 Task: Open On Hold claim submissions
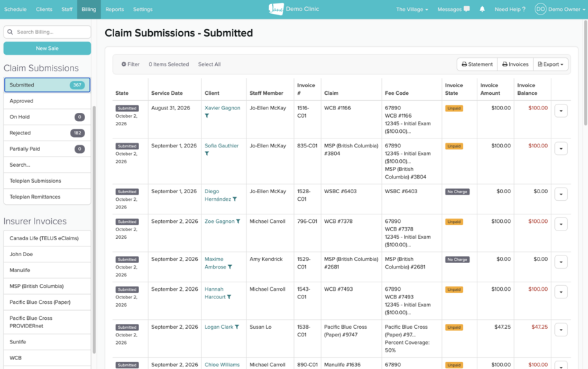47,117
